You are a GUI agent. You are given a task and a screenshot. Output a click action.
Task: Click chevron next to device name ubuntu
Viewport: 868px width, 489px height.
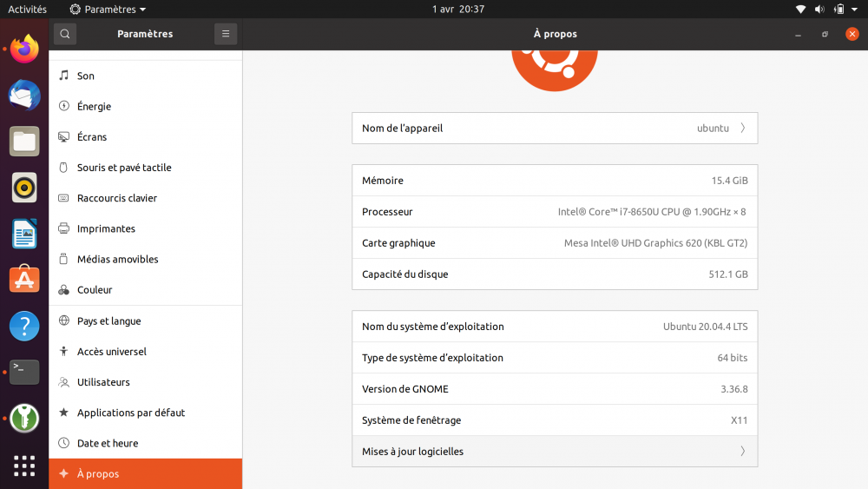(x=743, y=128)
